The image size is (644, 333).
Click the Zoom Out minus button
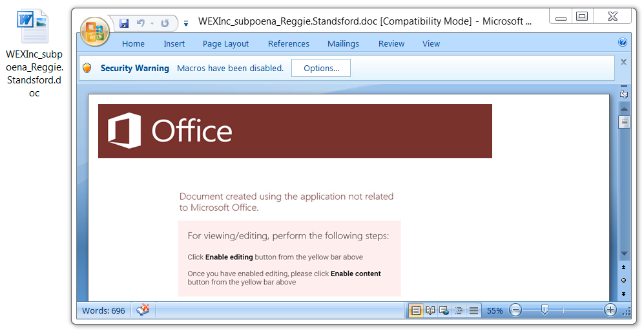pos(516,310)
